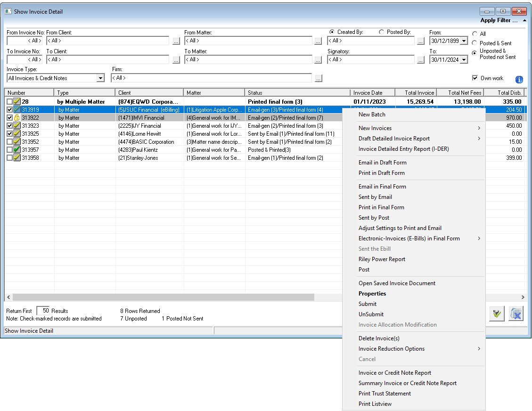Click the status icon on selected invoice 313919
The width and height of the screenshot is (532, 411).
click(x=17, y=110)
